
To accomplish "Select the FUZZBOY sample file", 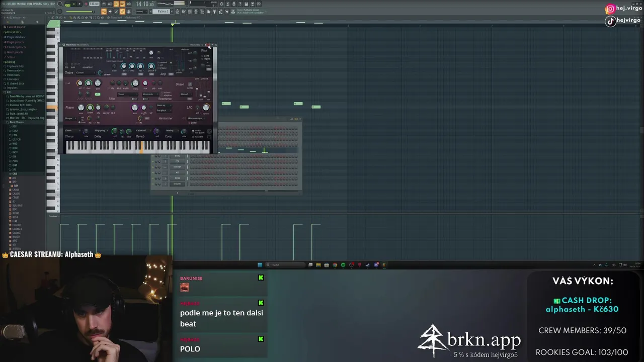I will pos(15,225).
